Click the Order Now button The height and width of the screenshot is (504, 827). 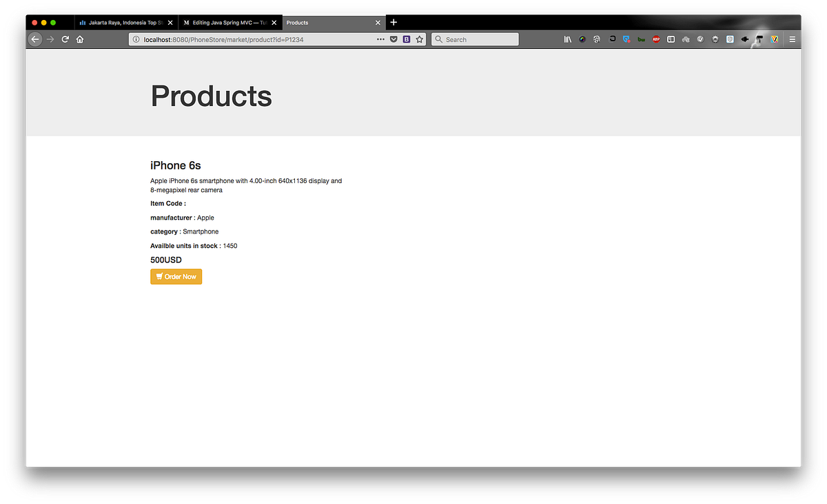tap(176, 276)
